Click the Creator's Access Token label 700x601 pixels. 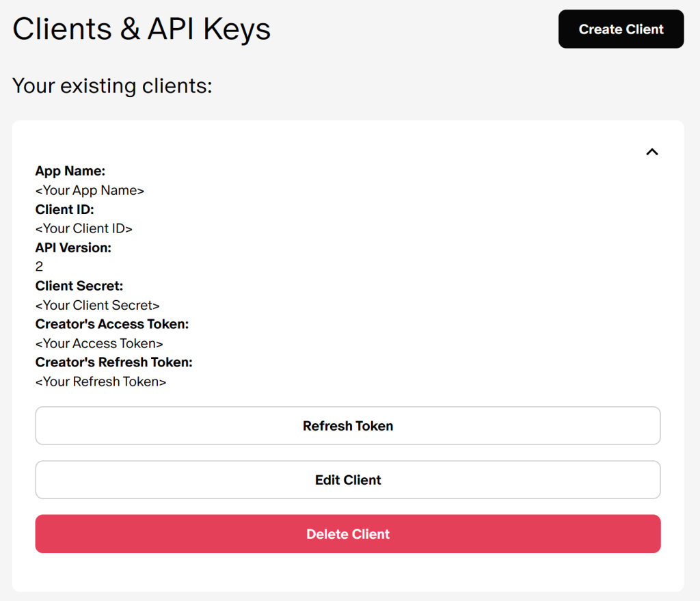tap(112, 324)
